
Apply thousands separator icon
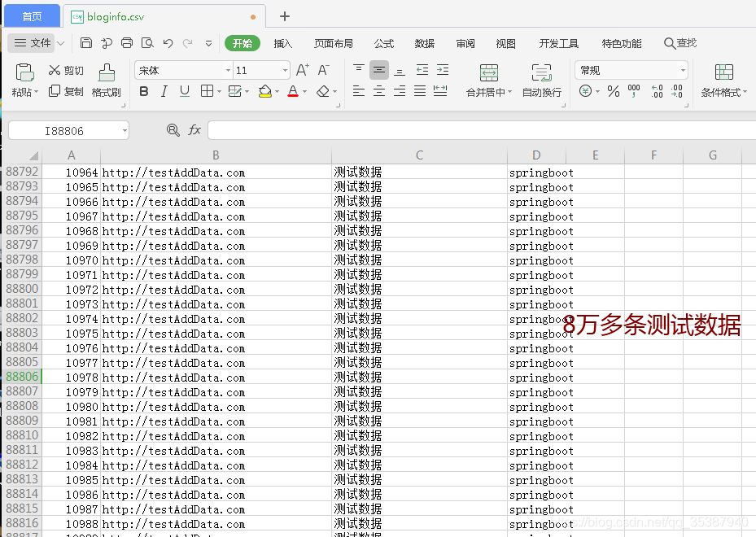point(634,91)
